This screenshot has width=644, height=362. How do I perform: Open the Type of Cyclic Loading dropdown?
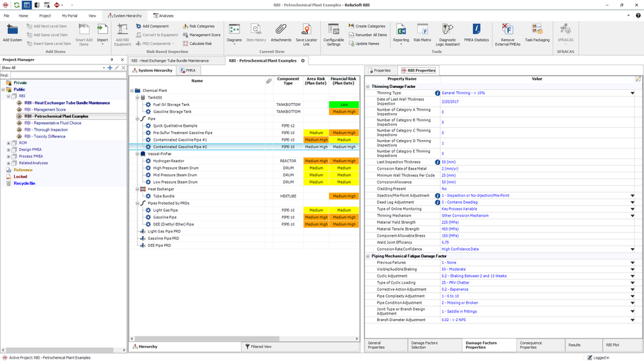coord(633,283)
